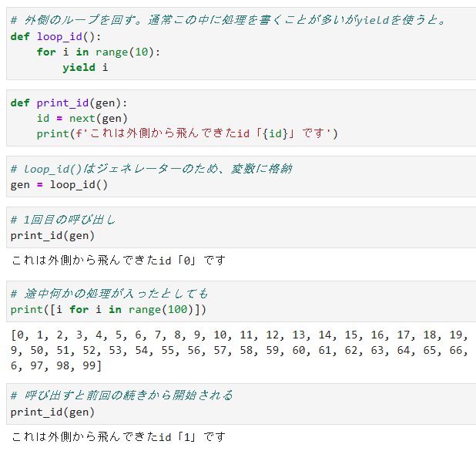Click the comment line starting with 外側のループを回す
This screenshot has width=476, height=451.
(229, 20)
